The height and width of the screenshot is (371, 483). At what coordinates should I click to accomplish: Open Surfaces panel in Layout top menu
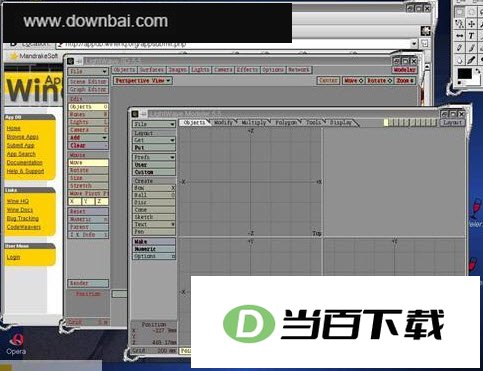pyautogui.click(x=152, y=70)
